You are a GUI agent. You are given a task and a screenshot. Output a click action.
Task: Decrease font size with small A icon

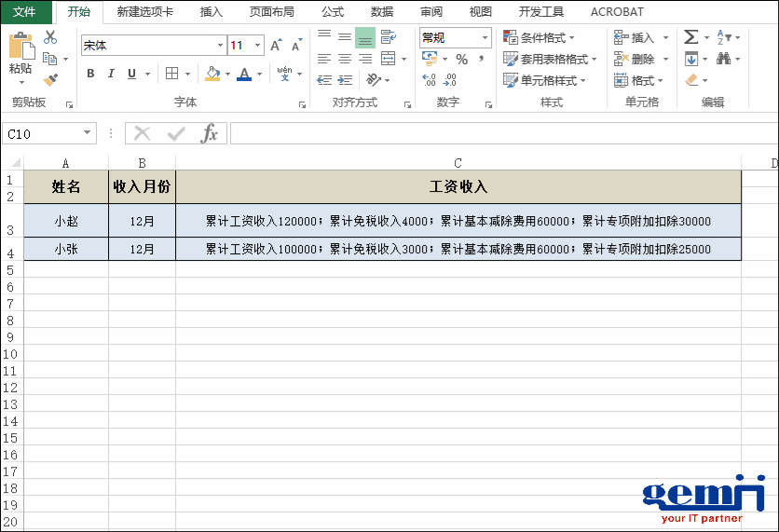pos(296,46)
